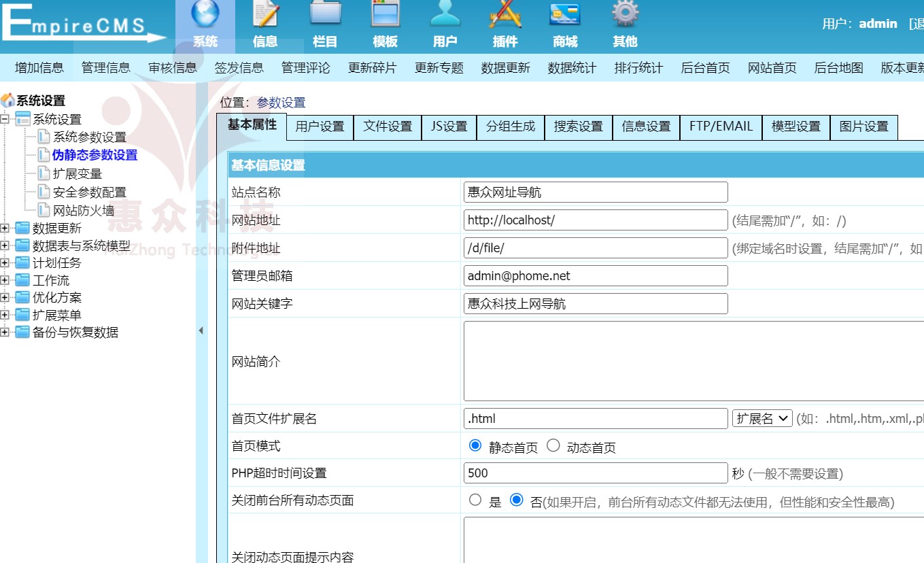Click the home icon beside 系统设置 heading
Image resolution: width=924 pixels, height=563 pixels.
[x=7, y=101]
